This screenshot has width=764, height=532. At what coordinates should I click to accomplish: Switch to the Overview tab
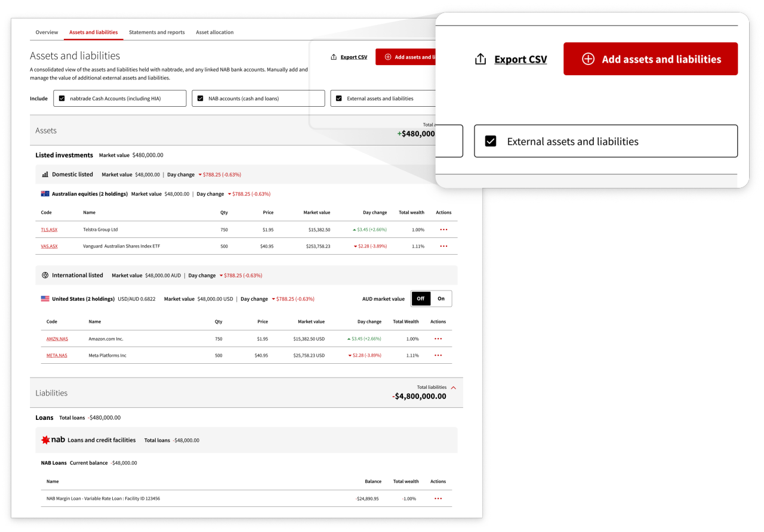click(47, 32)
